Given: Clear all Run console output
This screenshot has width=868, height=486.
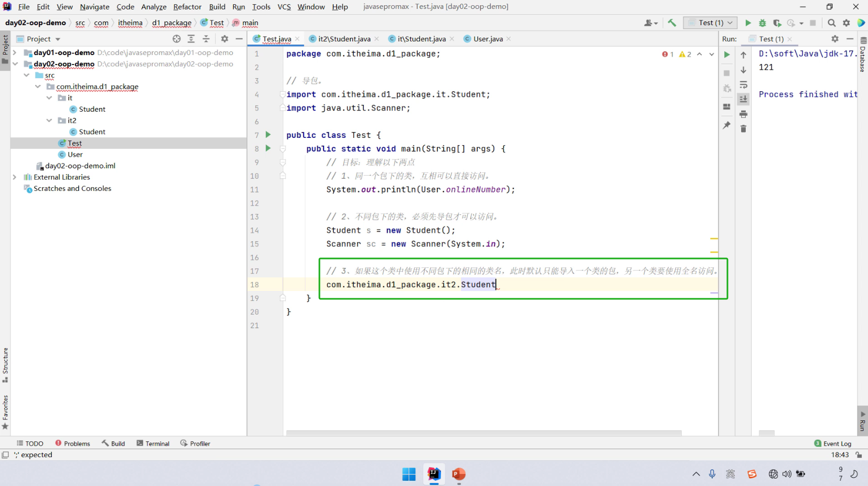Looking at the screenshot, I should click(x=743, y=128).
